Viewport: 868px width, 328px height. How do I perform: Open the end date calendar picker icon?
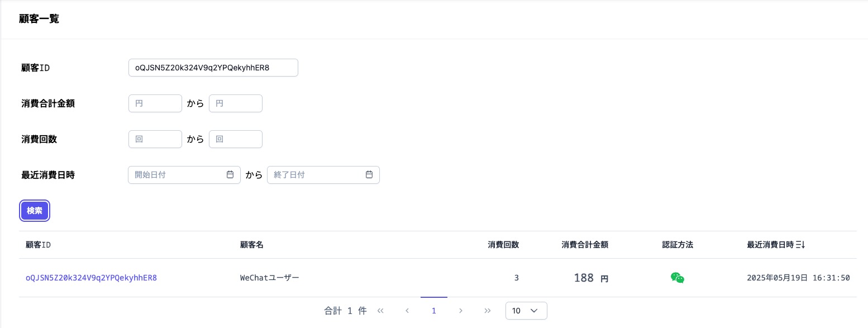369,175
